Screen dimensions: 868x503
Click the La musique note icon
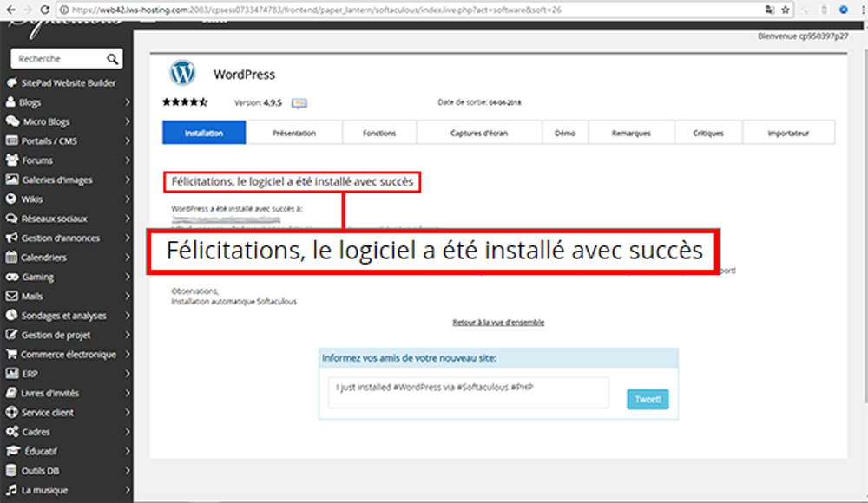(11, 490)
